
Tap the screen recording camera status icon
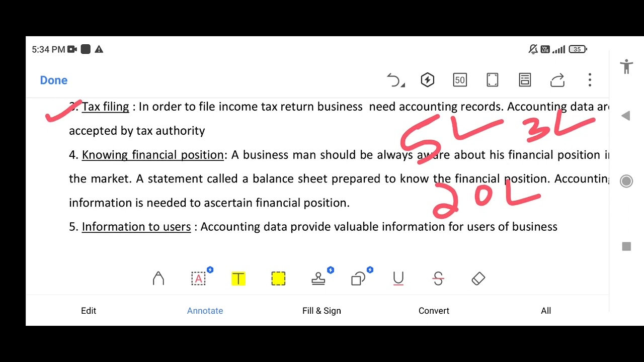[72, 49]
